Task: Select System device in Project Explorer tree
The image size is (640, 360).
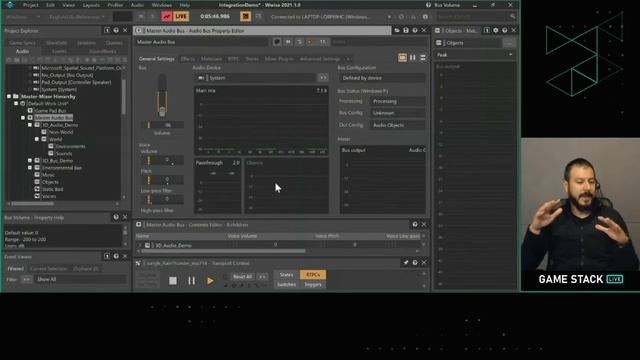Action: click(x=59, y=89)
